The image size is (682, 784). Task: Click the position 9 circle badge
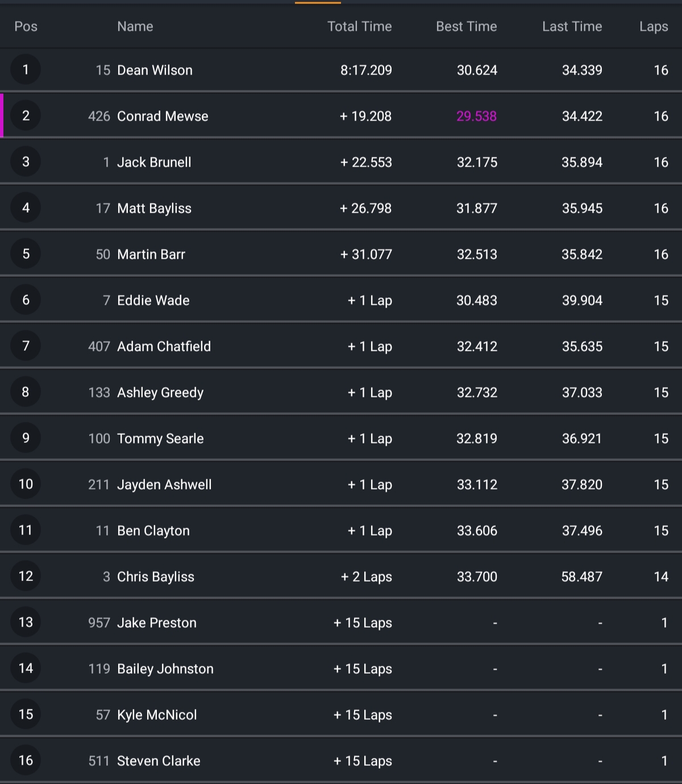click(26, 438)
